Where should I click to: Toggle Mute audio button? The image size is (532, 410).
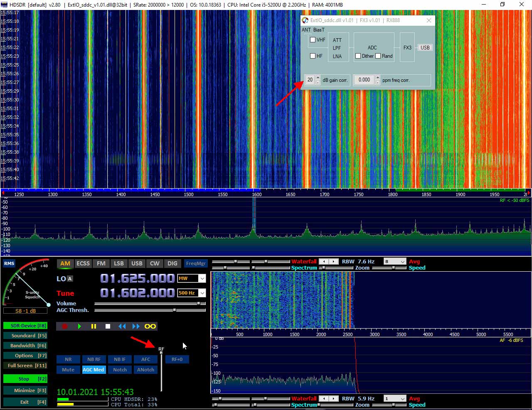coord(68,370)
